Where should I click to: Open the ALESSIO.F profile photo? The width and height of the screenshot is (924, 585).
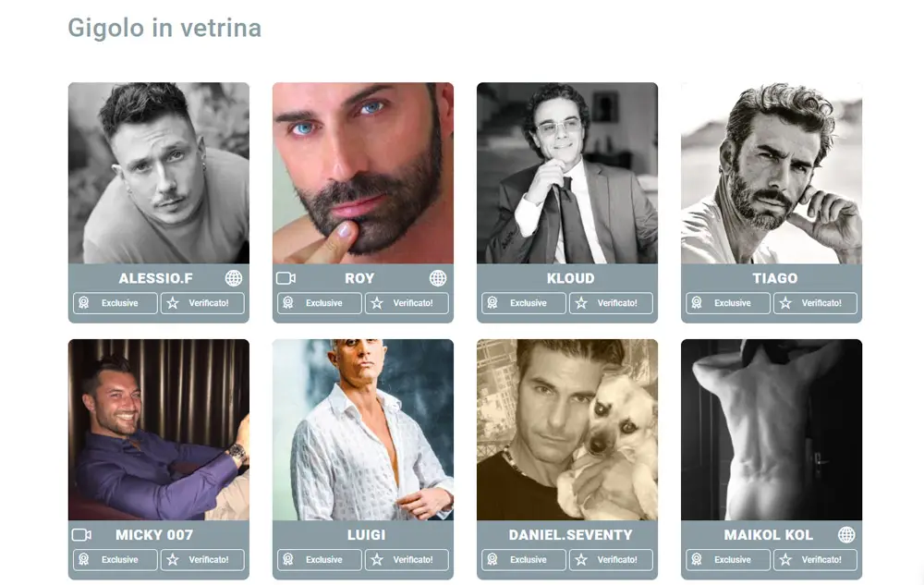click(159, 173)
